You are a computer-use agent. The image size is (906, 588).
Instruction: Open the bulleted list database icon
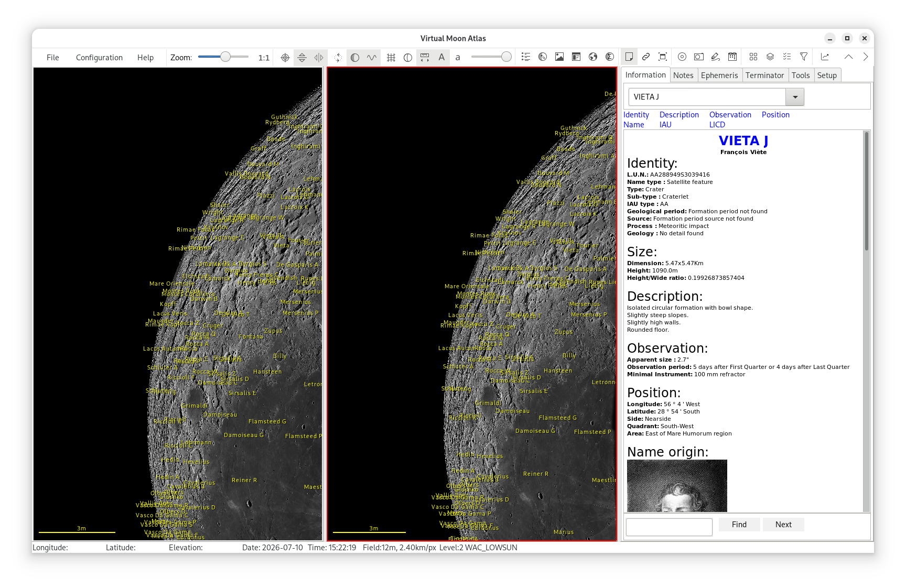click(526, 57)
